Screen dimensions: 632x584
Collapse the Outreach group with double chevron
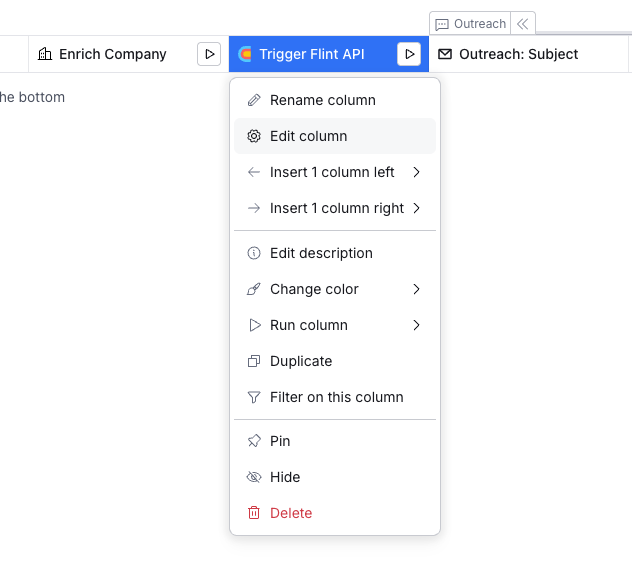[x=522, y=24]
